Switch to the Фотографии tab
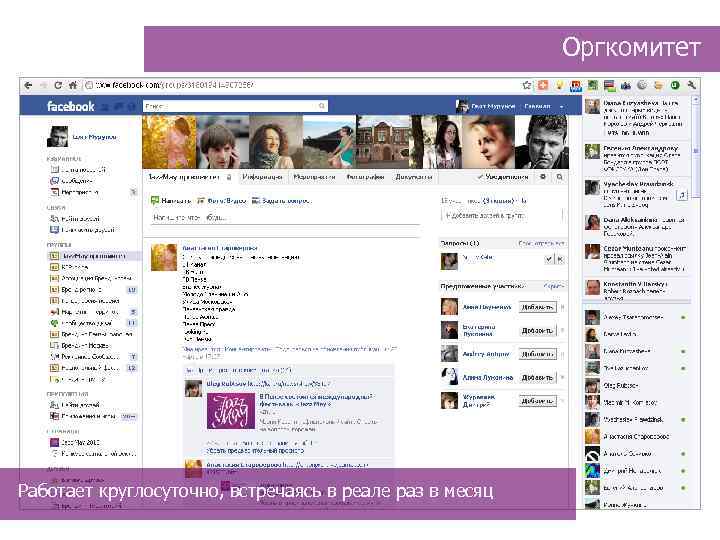Viewport: 720px width, 540px height. pyautogui.click(x=366, y=177)
